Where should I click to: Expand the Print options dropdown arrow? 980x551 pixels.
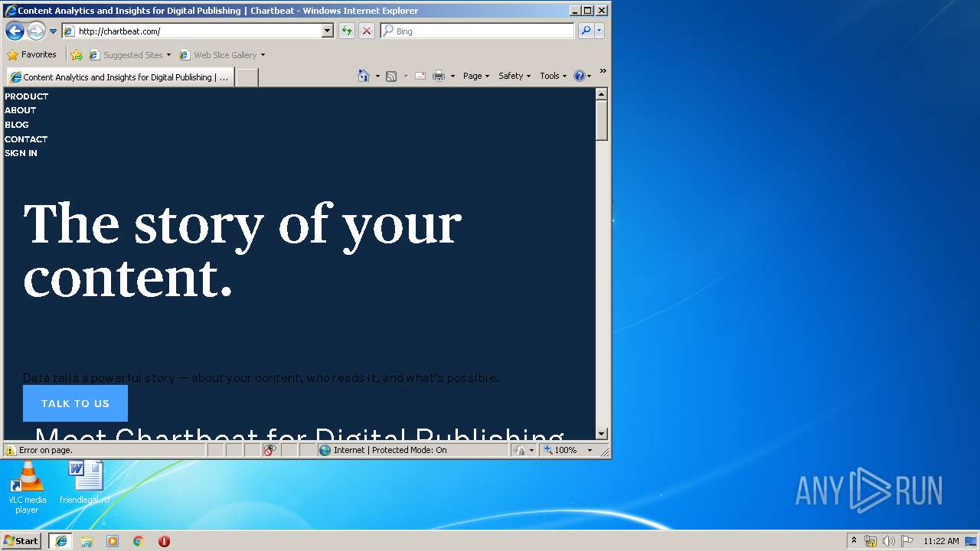click(452, 76)
